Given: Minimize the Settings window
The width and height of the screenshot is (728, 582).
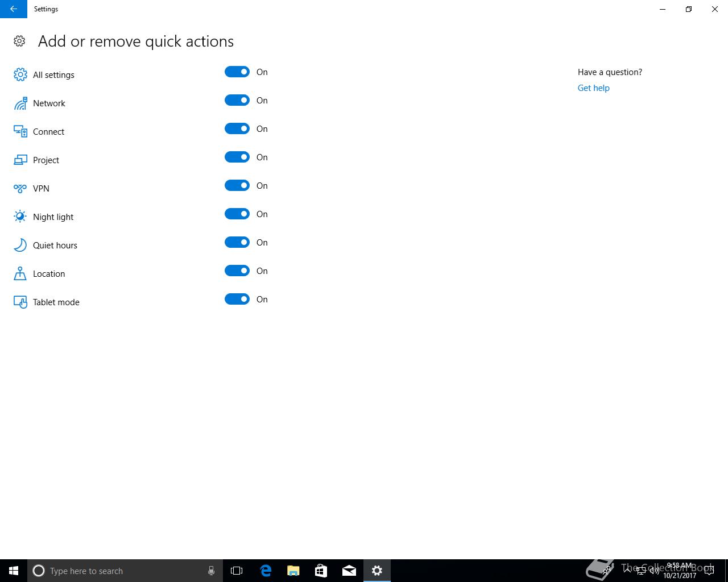Looking at the screenshot, I should 663,9.
